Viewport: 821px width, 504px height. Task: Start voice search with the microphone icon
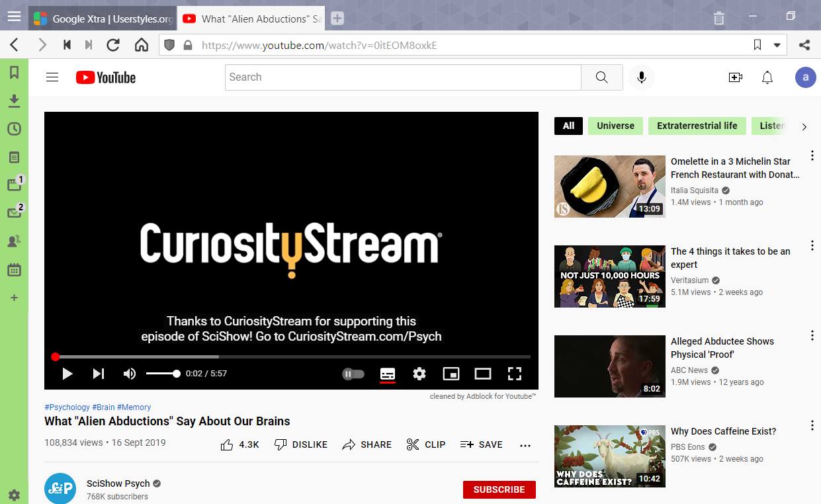click(x=641, y=77)
